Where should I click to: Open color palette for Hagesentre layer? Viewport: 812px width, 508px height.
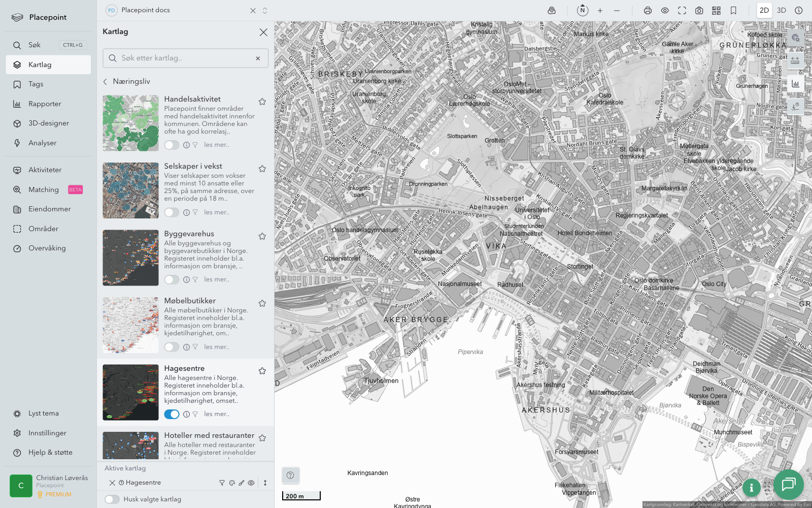point(232,483)
